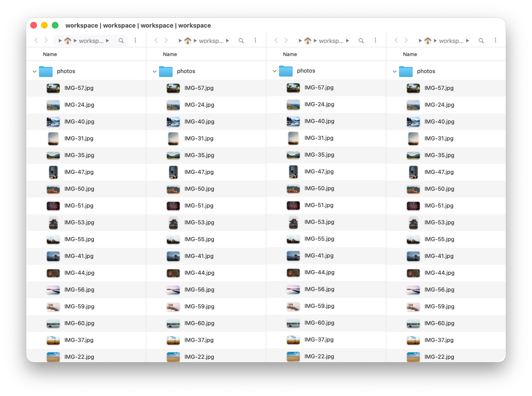Click the IMG-57.jpg thumbnail in the third pane
This screenshot has width=532, height=396.
[x=293, y=88]
